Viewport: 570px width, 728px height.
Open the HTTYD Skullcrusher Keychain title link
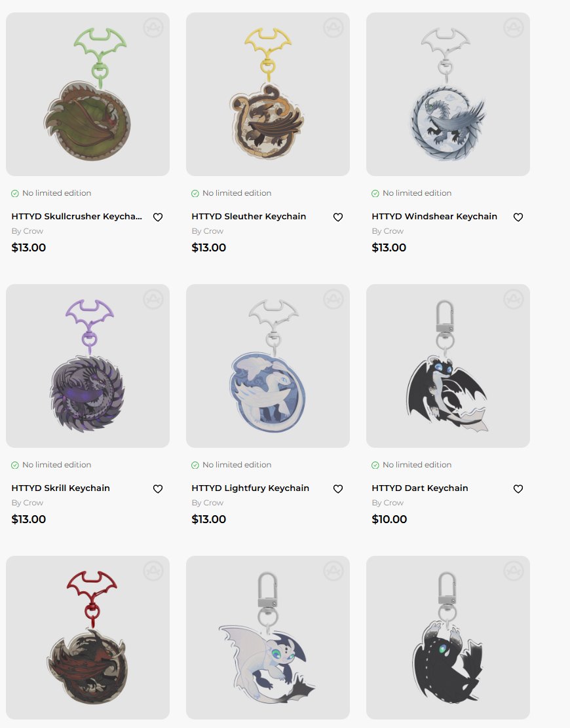pyautogui.click(x=77, y=216)
